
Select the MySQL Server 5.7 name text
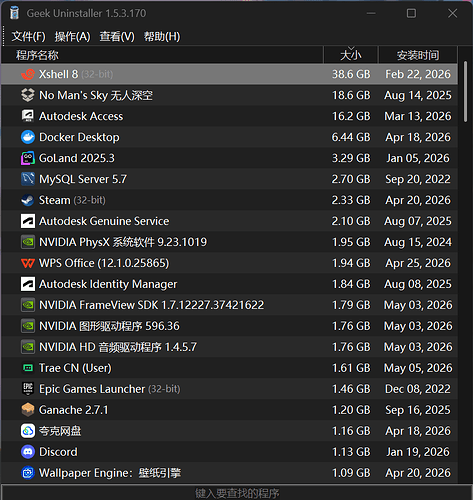tap(83, 179)
